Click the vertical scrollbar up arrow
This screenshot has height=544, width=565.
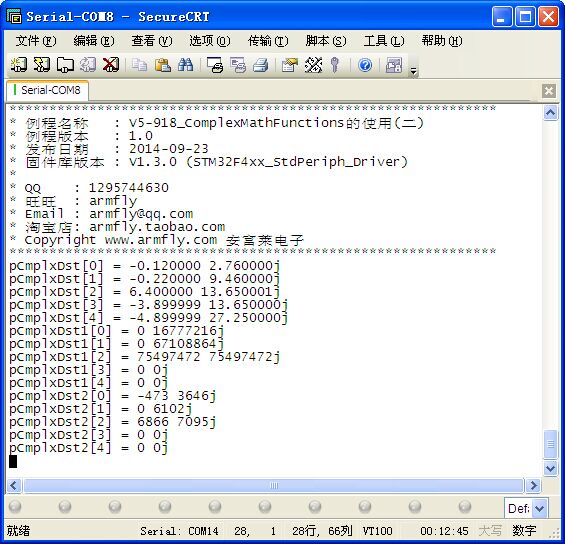[551, 113]
